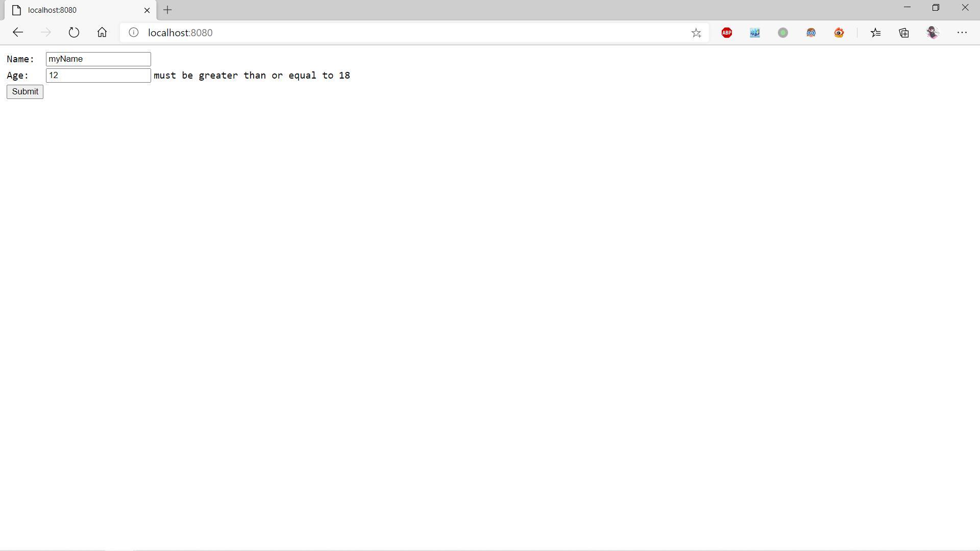This screenshot has height=551, width=980.
Task: Go to the home page
Action: 102,33
